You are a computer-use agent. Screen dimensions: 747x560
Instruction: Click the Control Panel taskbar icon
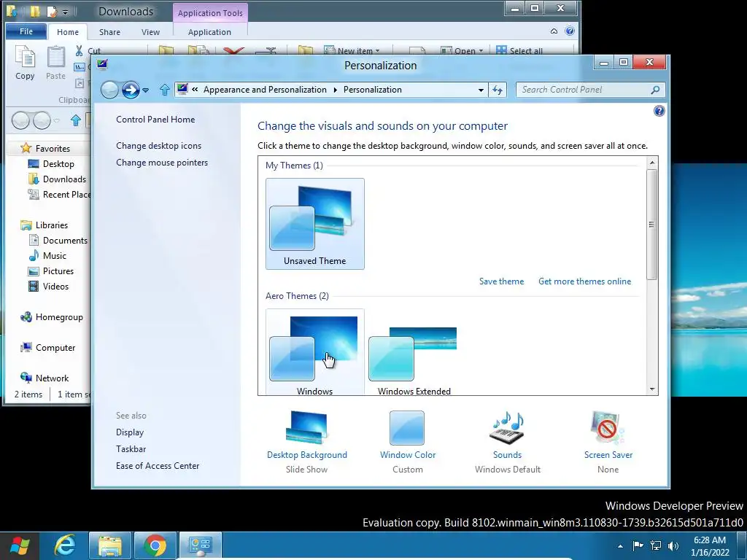tap(201, 545)
